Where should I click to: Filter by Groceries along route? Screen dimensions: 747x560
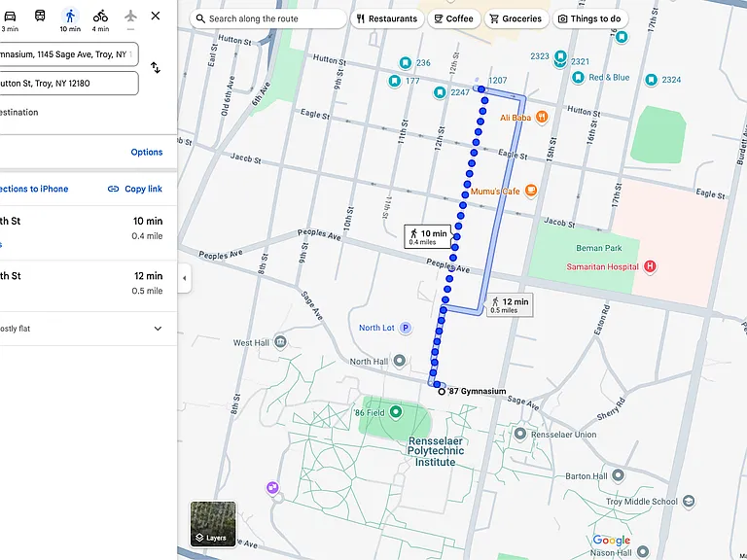point(516,18)
